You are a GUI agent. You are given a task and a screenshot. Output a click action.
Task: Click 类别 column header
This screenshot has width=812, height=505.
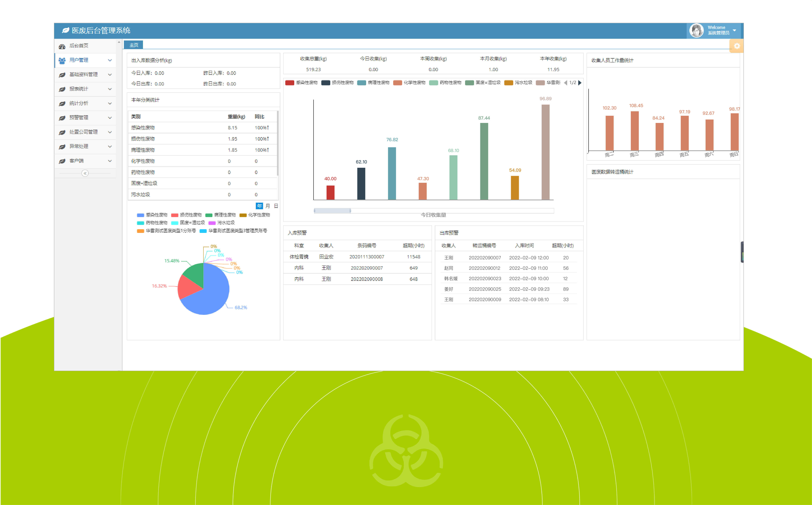(136, 116)
